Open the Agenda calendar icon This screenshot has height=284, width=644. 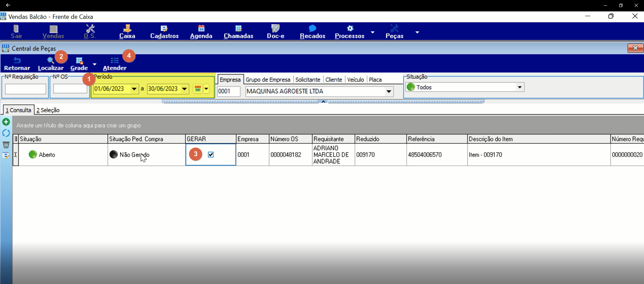(x=201, y=32)
